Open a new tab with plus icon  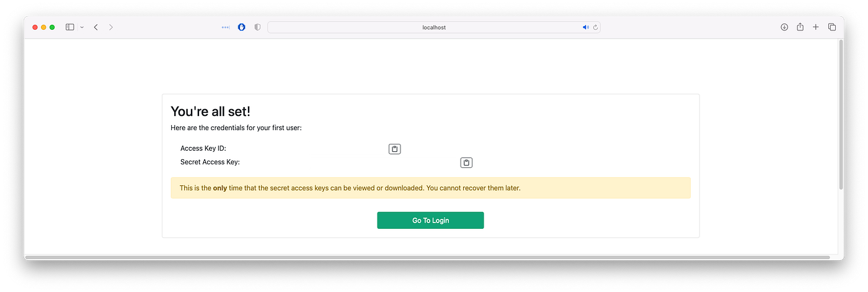pyautogui.click(x=816, y=27)
